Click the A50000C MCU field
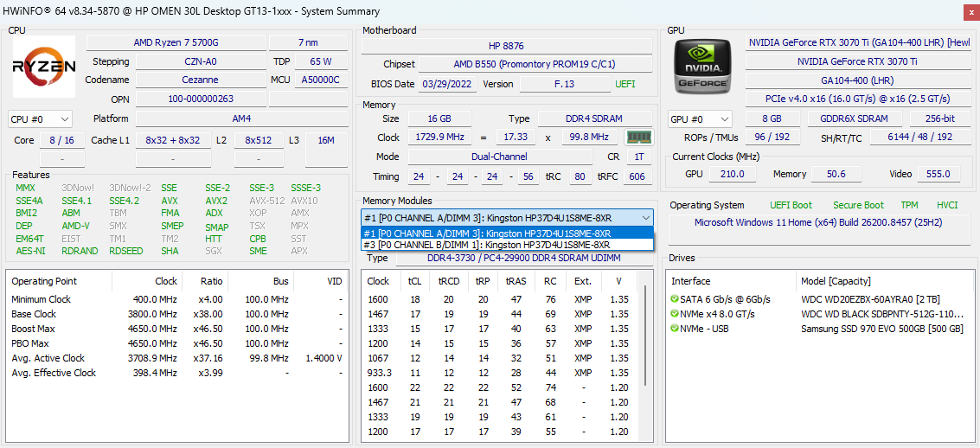This screenshot has width=980, height=448. 321,80
